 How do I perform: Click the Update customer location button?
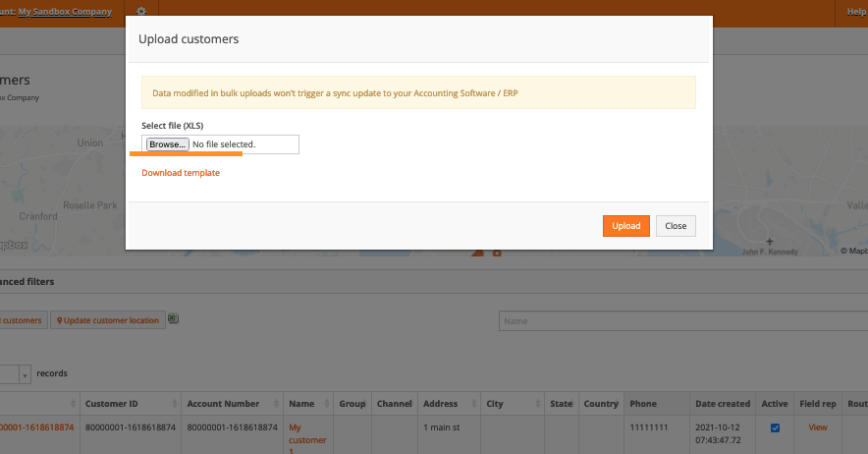107,320
